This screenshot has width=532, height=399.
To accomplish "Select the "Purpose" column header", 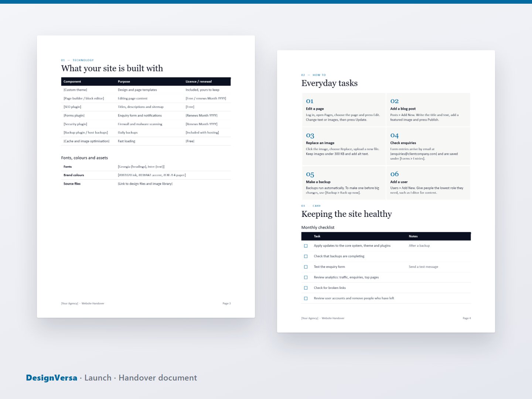I will point(124,82).
